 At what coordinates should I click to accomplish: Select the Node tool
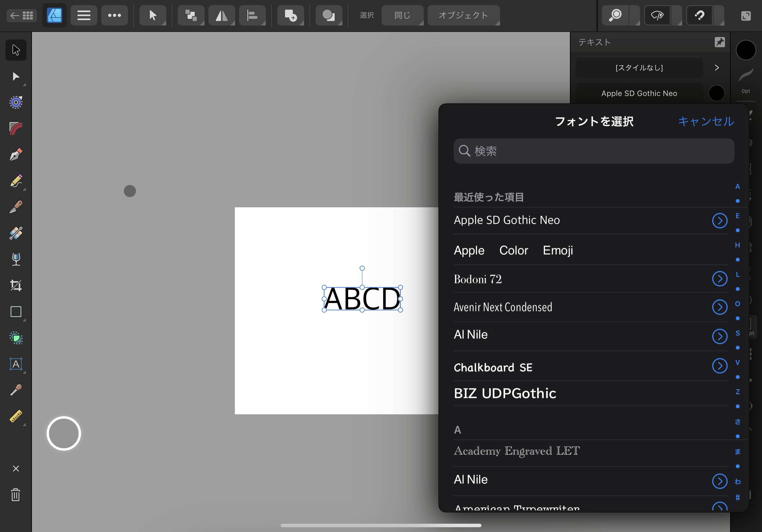click(16, 77)
